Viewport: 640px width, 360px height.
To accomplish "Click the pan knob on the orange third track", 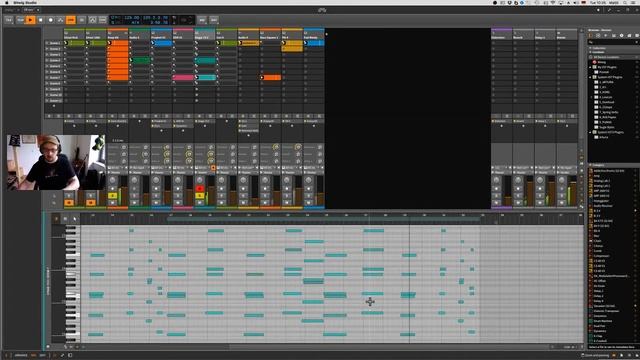I will (x=113, y=180).
